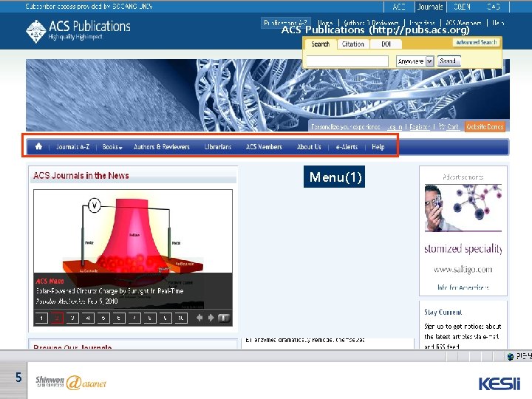The height and width of the screenshot is (399, 532).
Task: Jump to news slide 5
Action: [x=103, y=318]
